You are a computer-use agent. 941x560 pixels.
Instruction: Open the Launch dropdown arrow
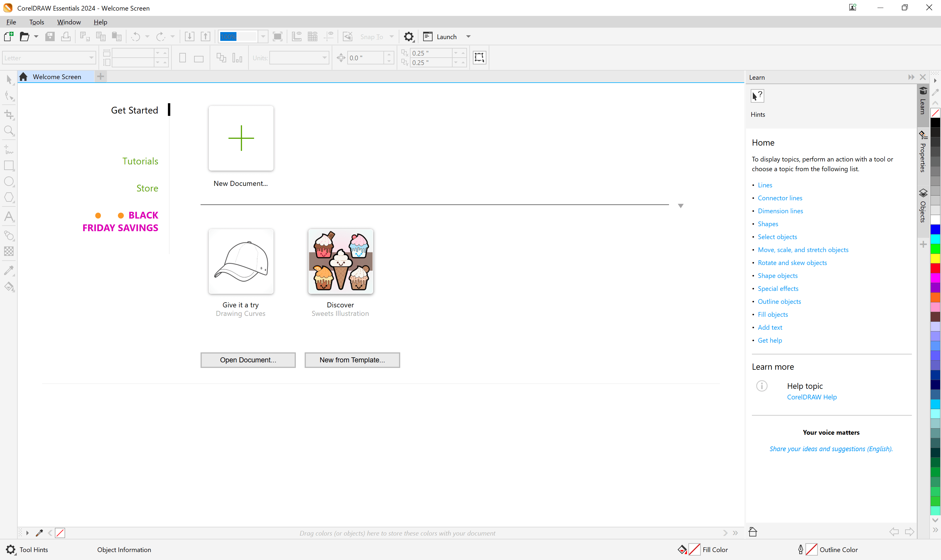[468, 36]
